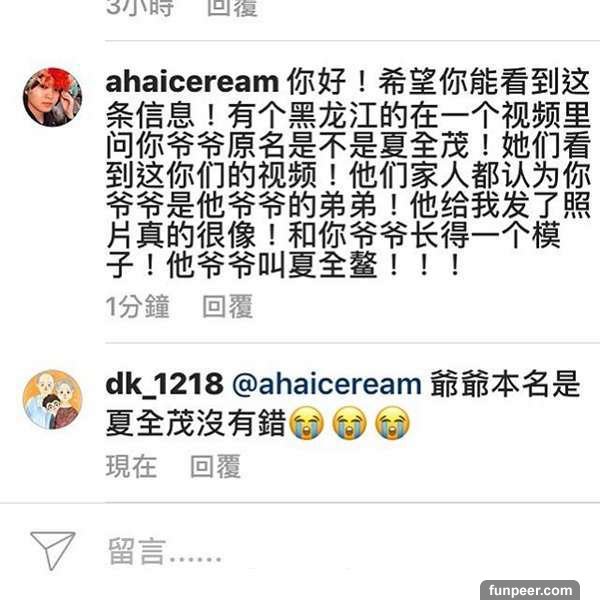The width and height of the screenshot is (600, 600).
Task: Follow the blue @ahaiceream mention
Action: coord(326,385)
